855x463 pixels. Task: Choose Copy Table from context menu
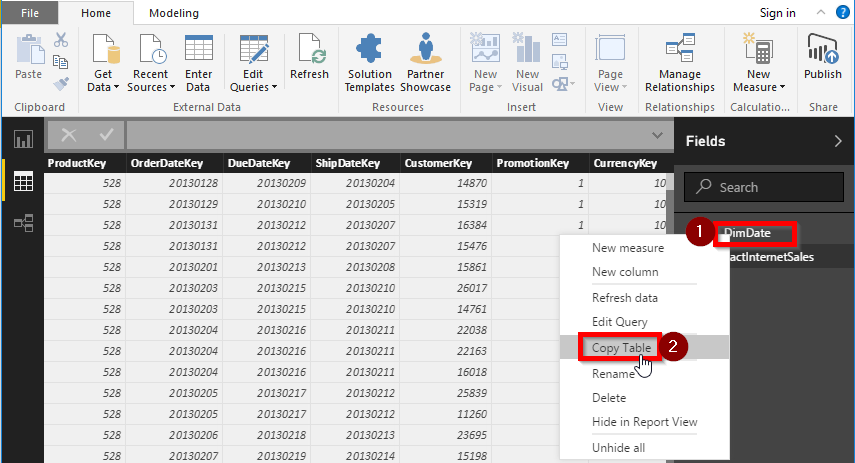[x=621, y=347]
